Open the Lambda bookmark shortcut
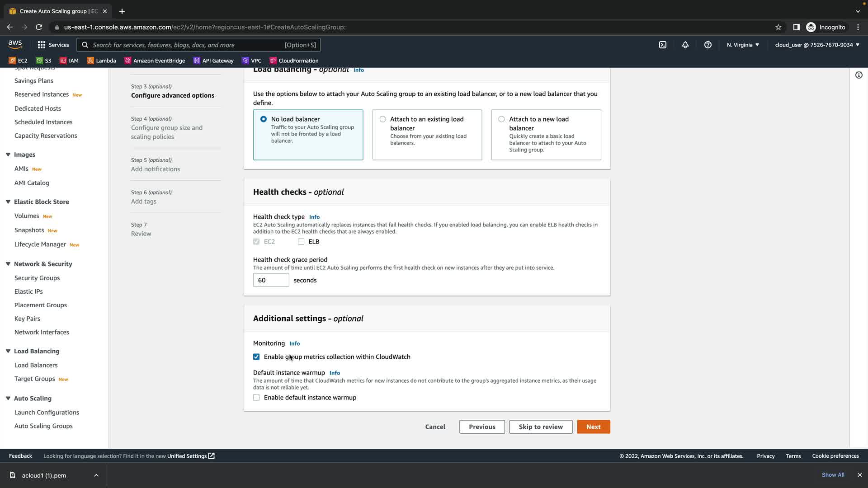The width and height of the screenshot is (868, 488). (101, 61)
